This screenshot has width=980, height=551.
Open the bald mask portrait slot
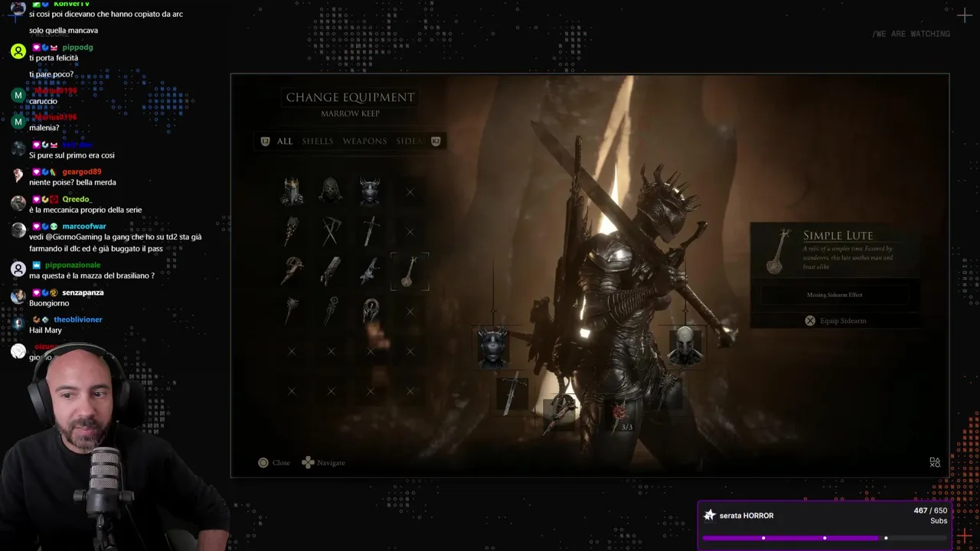pyautogui.click(x=684, y=346)
